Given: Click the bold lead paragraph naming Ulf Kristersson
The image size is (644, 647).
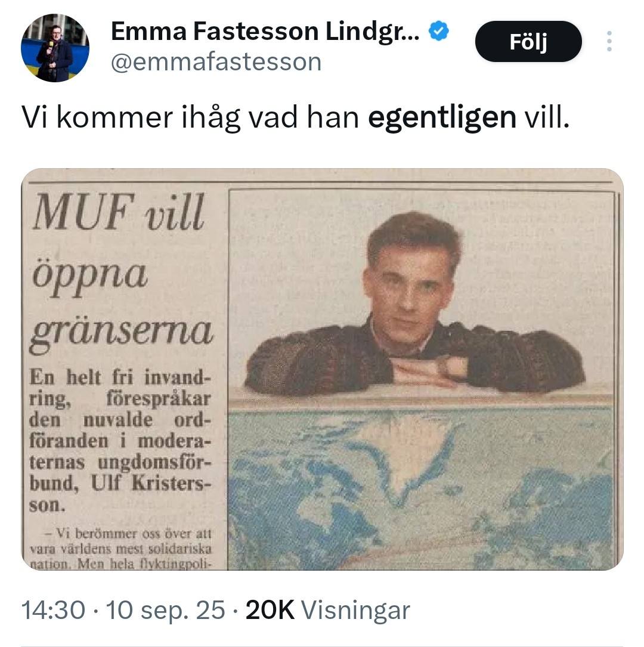Looking at the screenshot, I should pos(120,441).
